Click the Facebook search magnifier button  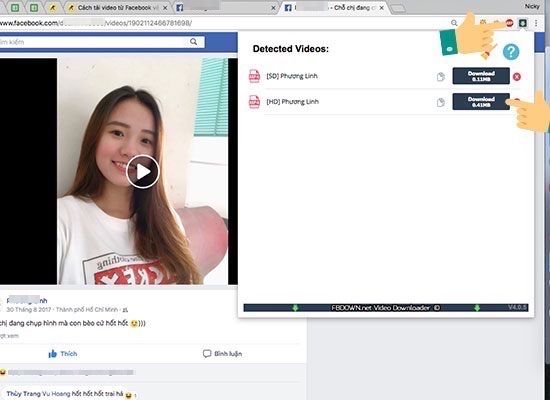click(194, 42)
